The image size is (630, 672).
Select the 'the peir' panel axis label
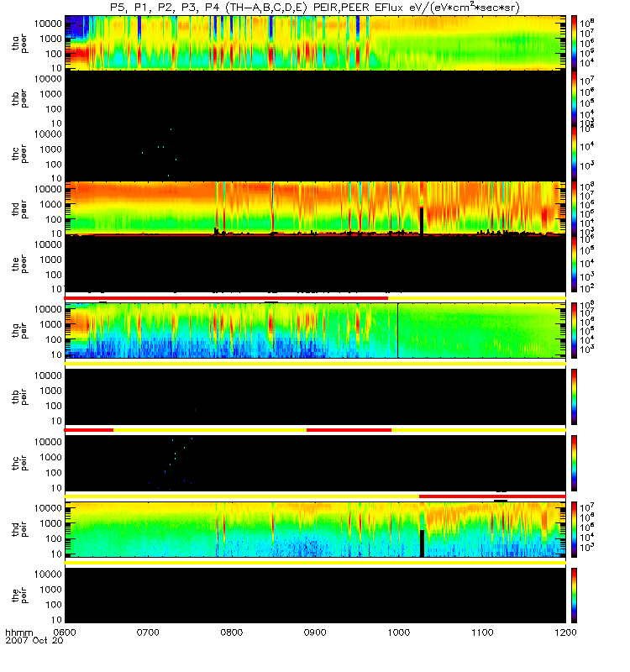pyautogui.click(x=19, y=596)
